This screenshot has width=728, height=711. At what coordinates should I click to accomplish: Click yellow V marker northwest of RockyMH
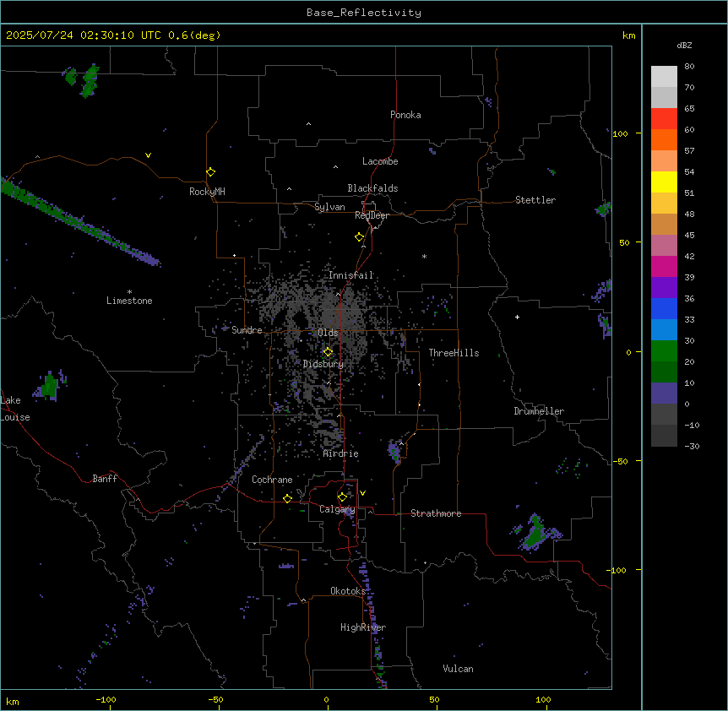148,155
